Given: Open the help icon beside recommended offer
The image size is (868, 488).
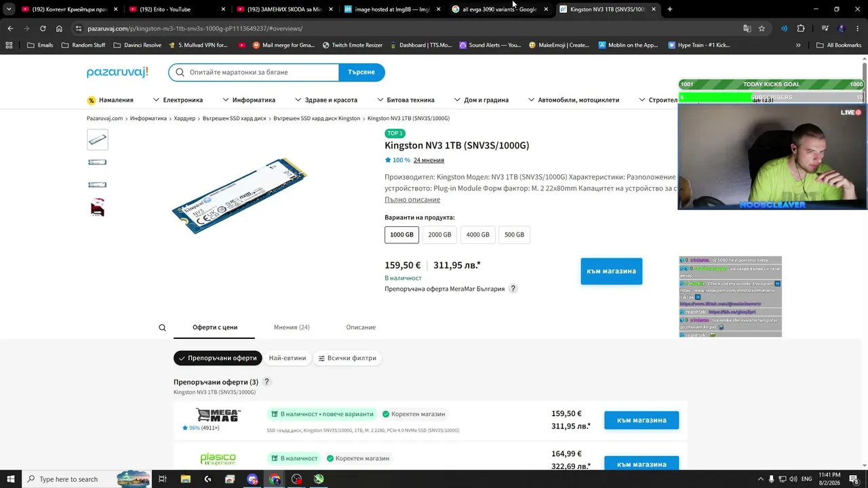Looking at the screenshot, I should (x=513, y=289).
